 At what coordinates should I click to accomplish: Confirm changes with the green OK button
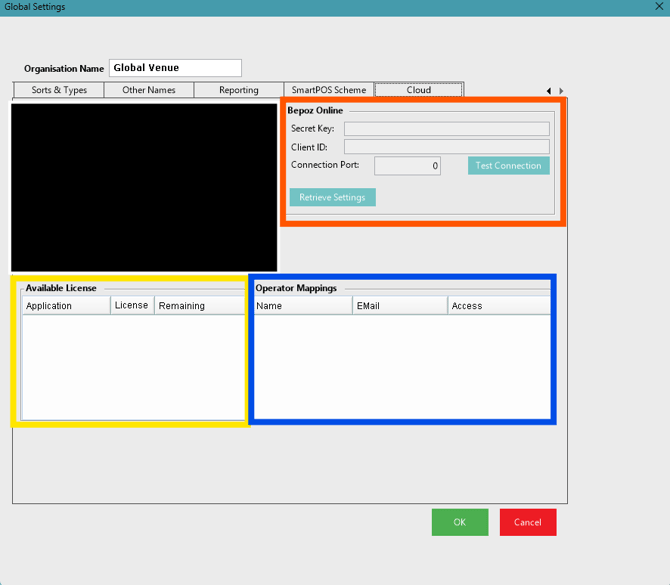[460, 522]
